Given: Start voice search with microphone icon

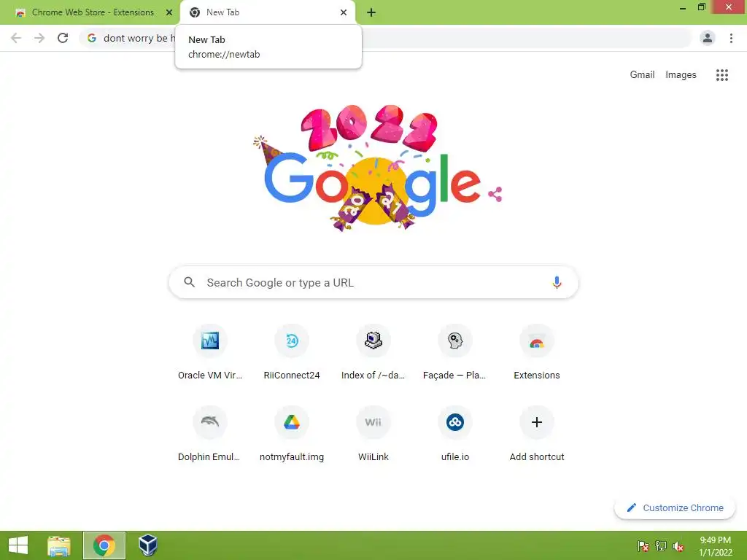Looking at the screenshot, I should coord(557,282).
